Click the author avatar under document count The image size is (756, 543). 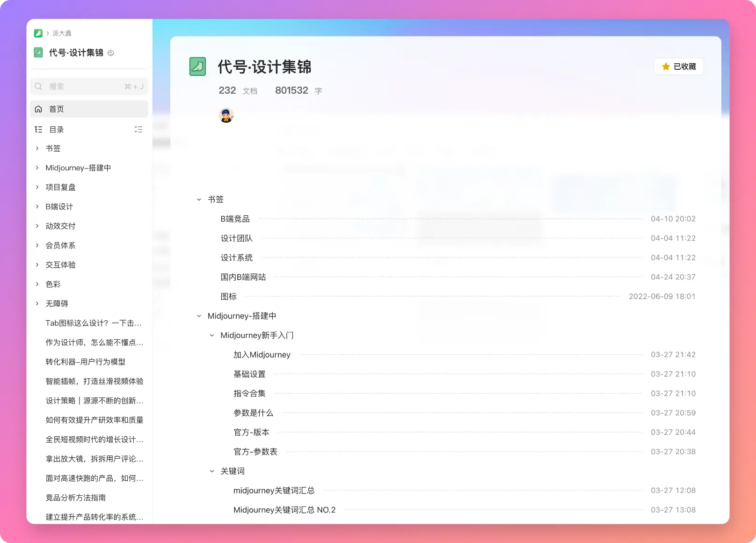(226, 115)
